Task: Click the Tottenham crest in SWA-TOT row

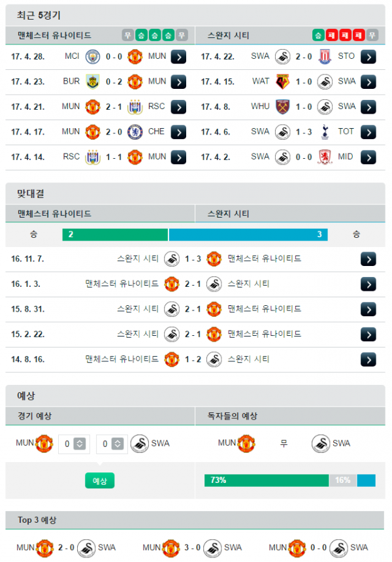Action: [325, 132]
